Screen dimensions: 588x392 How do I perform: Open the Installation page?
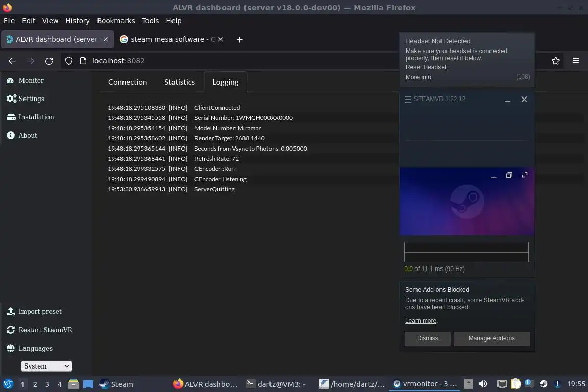click(x=30, y=117)
